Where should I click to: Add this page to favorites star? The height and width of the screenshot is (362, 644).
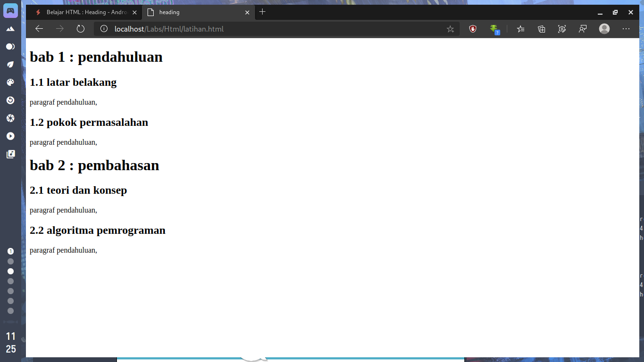click(x=450, y=29)
